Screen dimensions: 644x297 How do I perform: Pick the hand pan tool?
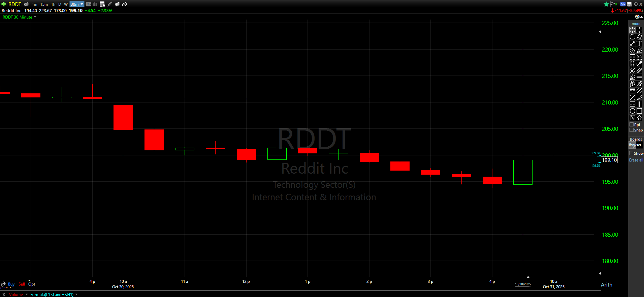[633, 37]
